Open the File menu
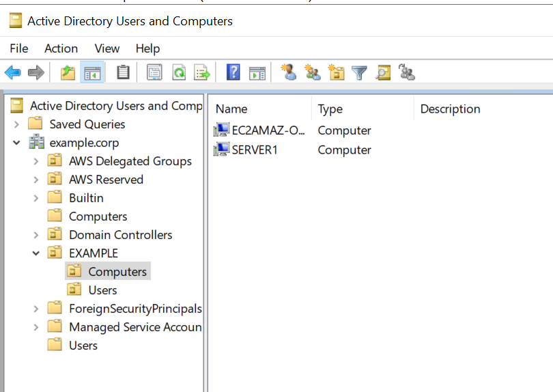Screen dimensions: 553x392 [x=18, y=48]
